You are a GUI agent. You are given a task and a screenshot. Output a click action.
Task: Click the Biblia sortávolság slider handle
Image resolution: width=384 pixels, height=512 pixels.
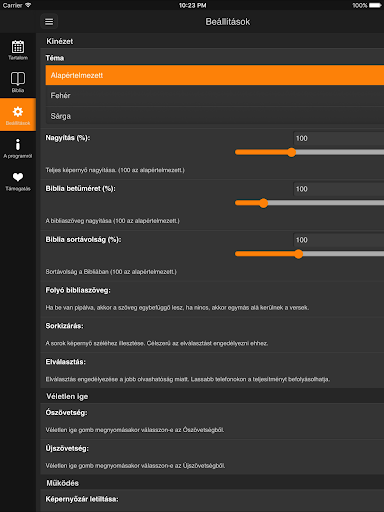click(298, 254)
